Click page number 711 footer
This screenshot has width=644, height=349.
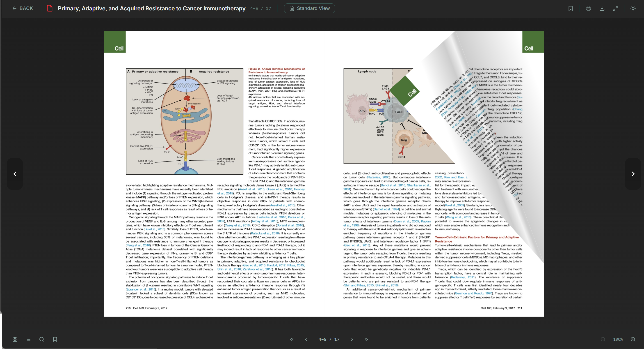pyautogui.click(x=519, y=308)
